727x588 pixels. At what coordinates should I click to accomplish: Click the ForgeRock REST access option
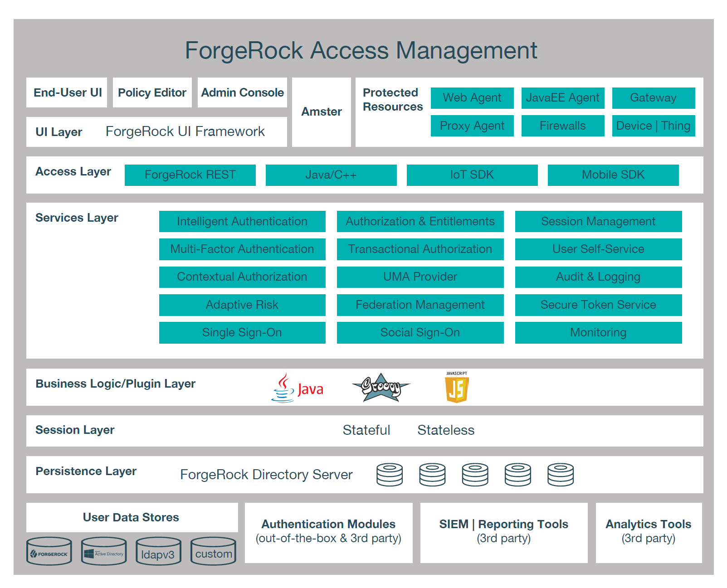coord(190,175)
